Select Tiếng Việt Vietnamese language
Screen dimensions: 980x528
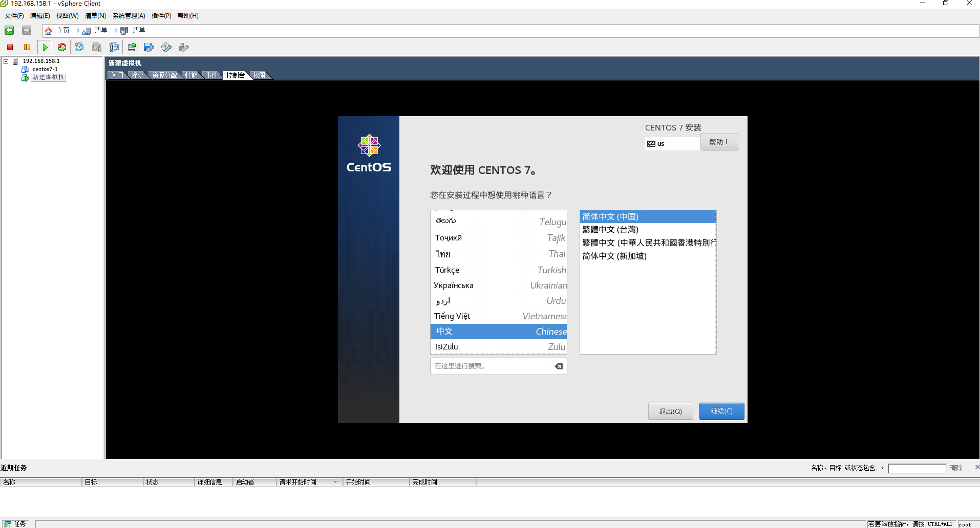click(x=499, y=316)
